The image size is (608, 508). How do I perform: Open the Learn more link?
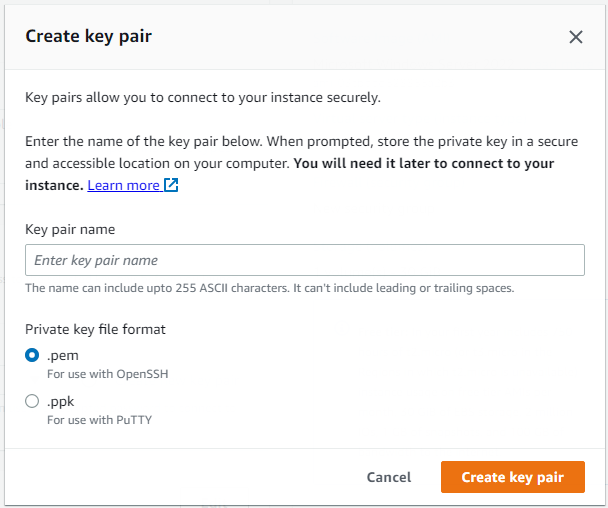click(123, 185)
